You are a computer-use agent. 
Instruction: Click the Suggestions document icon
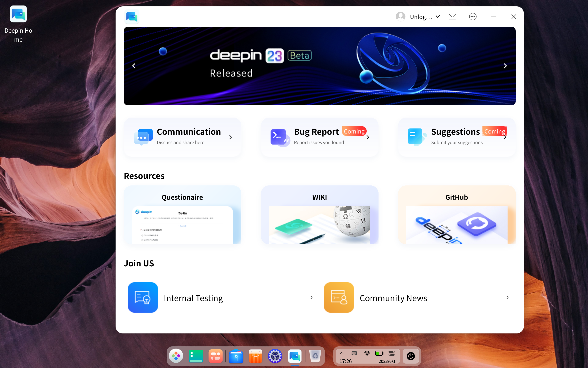(x=417, y=137)
